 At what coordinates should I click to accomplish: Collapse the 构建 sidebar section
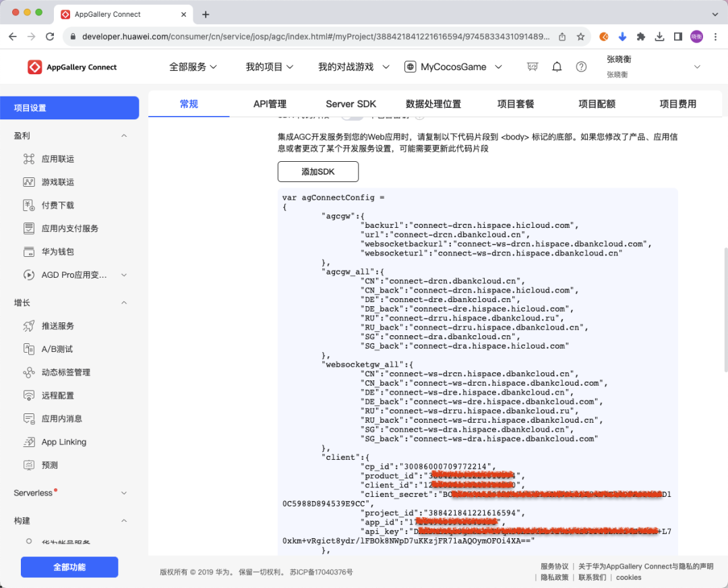124,521
